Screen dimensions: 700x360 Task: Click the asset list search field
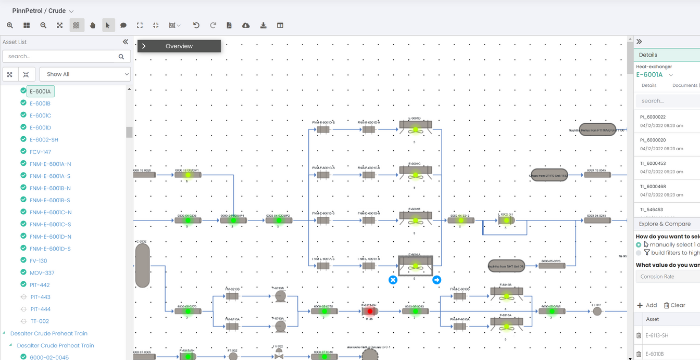point(66,56)
